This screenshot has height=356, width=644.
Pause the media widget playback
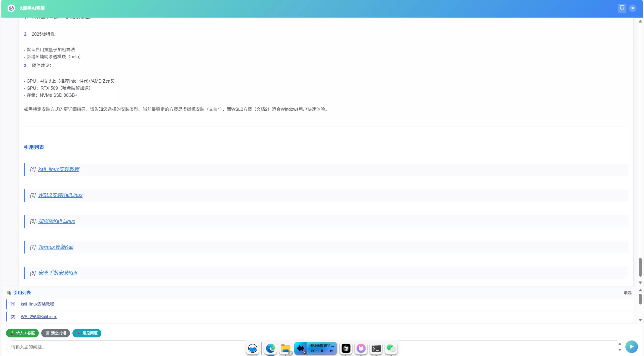click(x=322, y=351)
